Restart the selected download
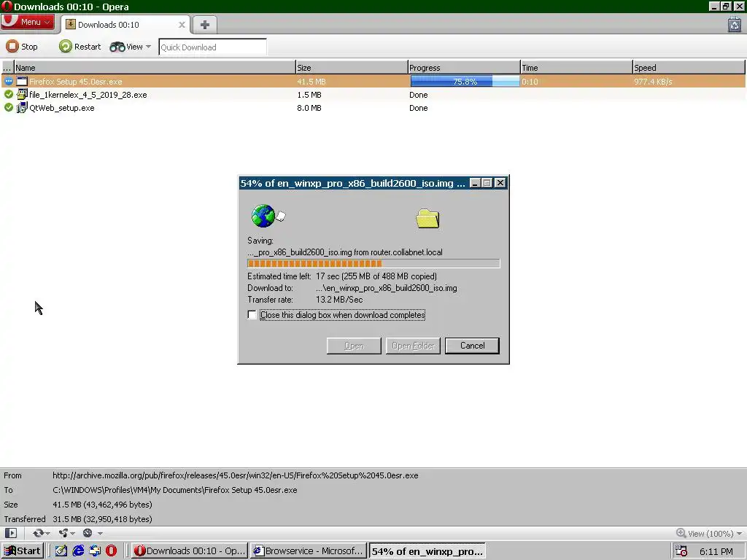Screen dimensions: 747x560 click(80, 47)
